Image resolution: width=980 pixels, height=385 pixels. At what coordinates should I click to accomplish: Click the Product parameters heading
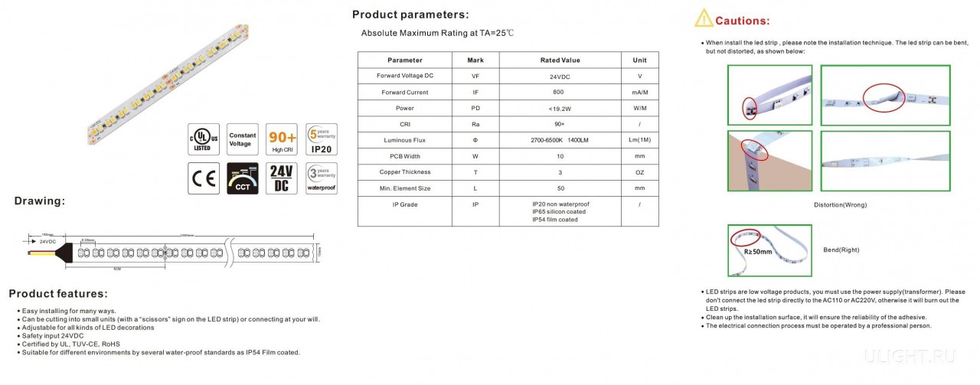click(x=410, y=15)
